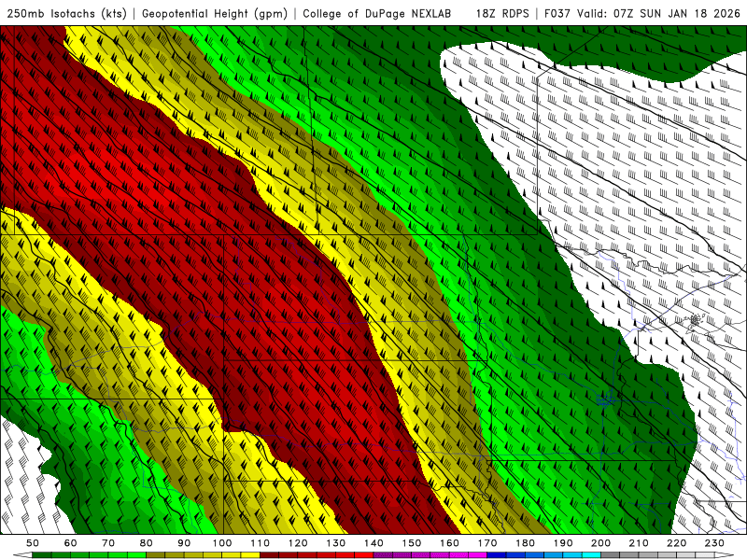747x560 pixels.
Task: Click the legend value 170
Action: (x=487, y=543)
